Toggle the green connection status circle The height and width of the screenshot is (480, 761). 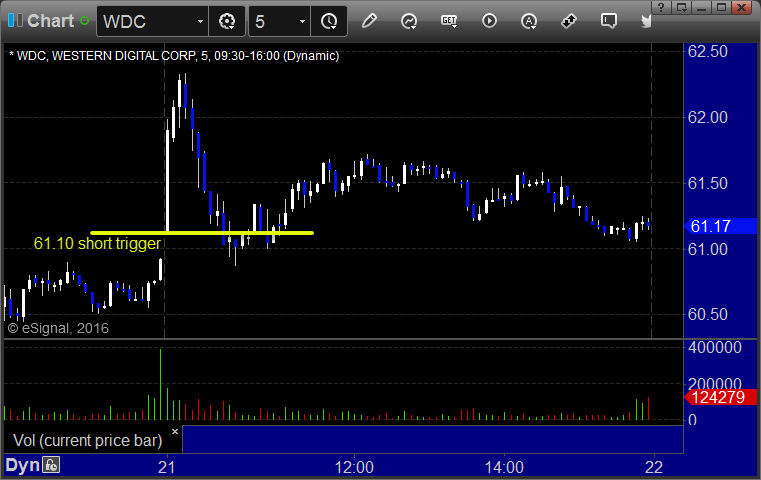[x=84, y=21]
